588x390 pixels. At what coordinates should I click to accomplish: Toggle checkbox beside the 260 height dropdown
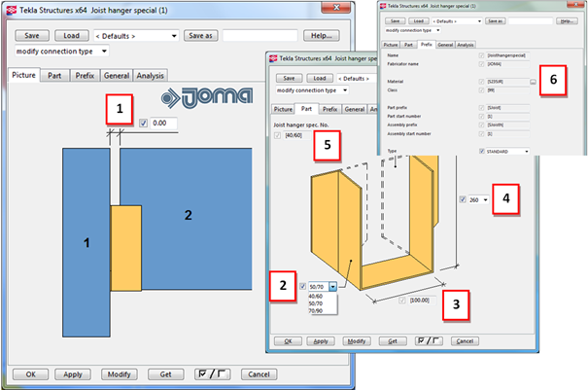point(463,199)
